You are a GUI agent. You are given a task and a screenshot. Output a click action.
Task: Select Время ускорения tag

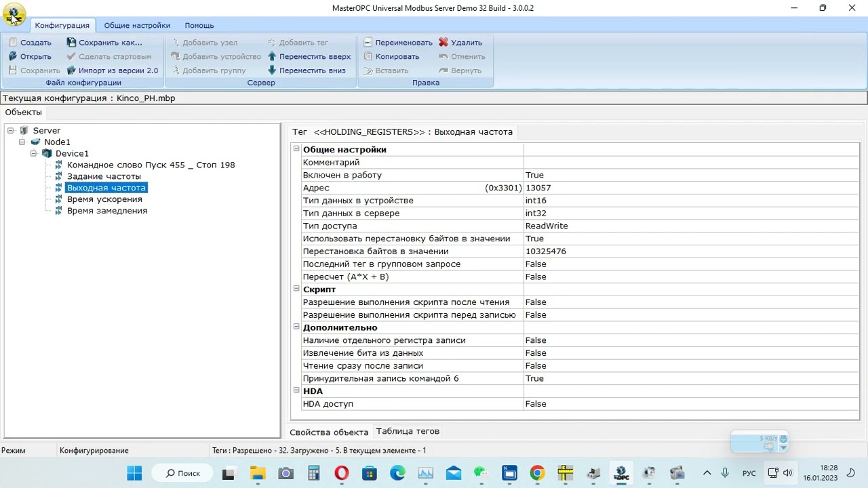104,199
